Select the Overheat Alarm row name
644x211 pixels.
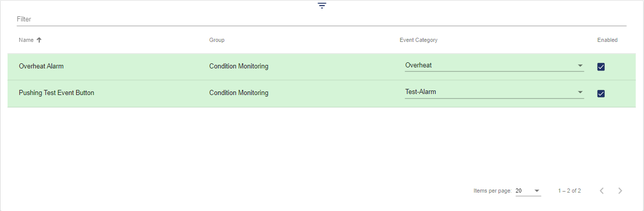click(x=41, y=66)
